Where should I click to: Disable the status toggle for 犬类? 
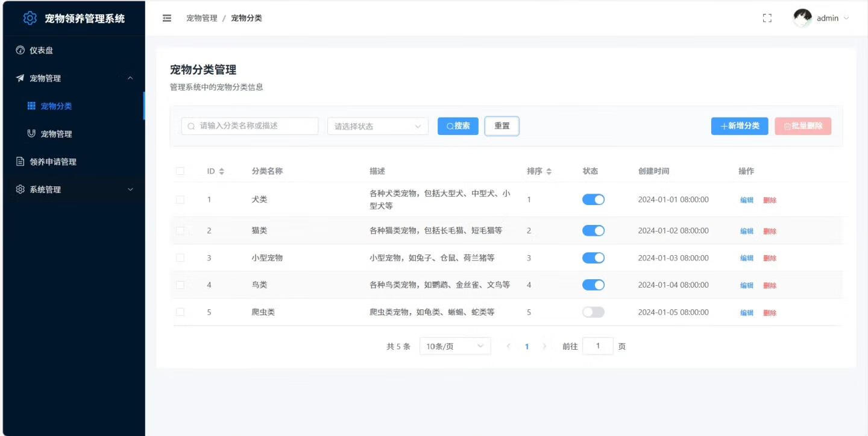(593, 199)
